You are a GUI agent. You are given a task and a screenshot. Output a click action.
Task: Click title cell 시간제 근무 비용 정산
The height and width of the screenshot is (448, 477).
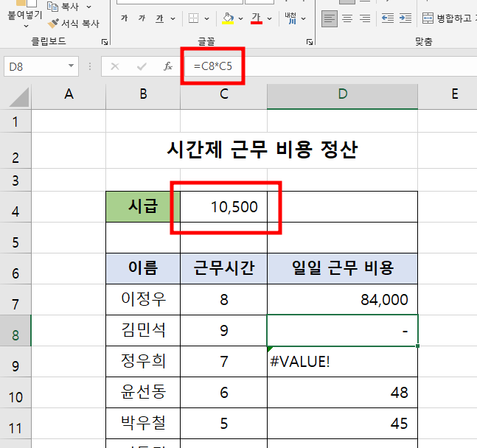click(x=262, y=150)
